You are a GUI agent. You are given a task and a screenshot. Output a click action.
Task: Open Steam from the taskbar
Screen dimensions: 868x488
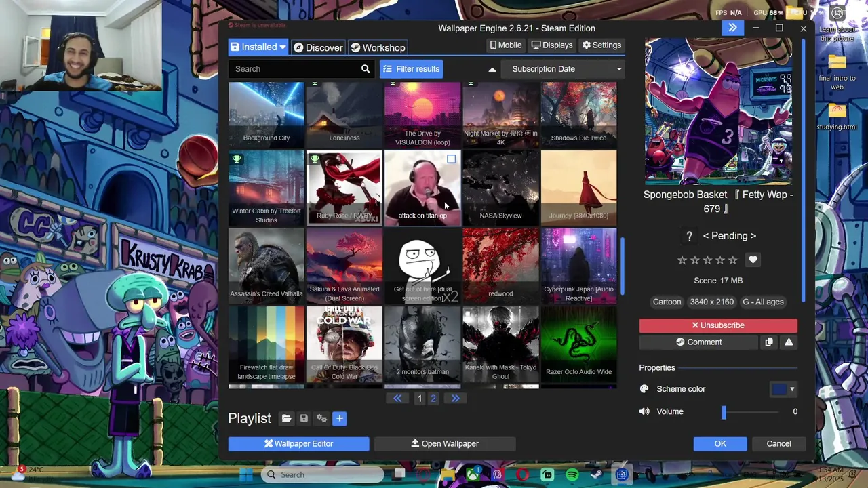(596, 475)
